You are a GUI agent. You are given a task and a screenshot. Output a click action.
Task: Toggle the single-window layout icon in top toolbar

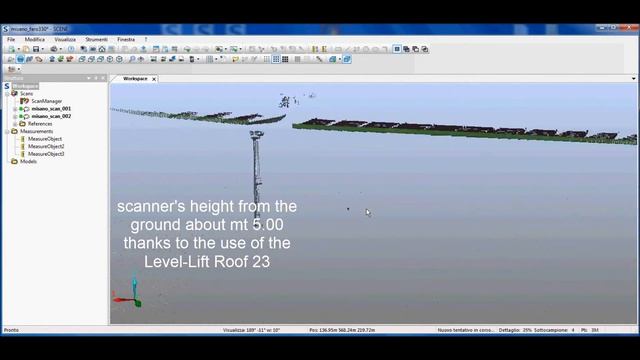pos(397,49)
